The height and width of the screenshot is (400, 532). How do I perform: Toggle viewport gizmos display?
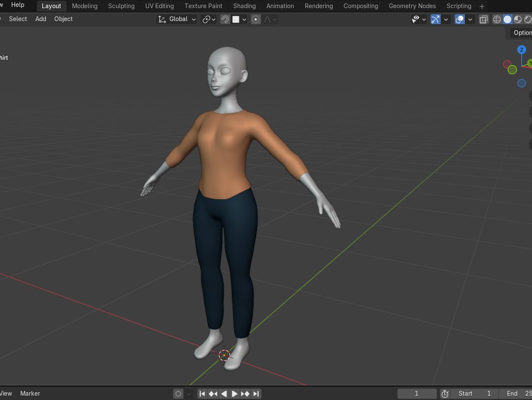click(436, 19)
